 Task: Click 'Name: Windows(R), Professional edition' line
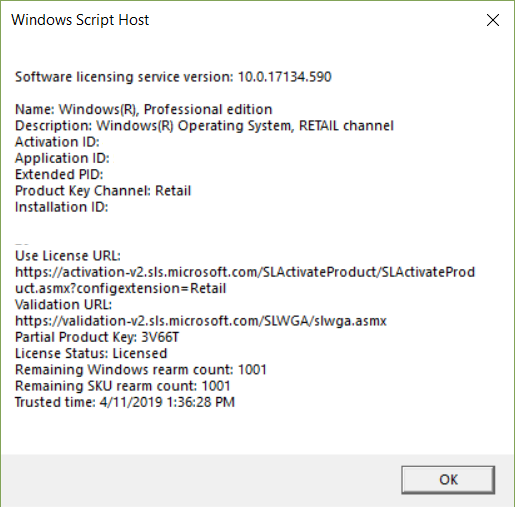pyautogui.click(x=144, y=109)
